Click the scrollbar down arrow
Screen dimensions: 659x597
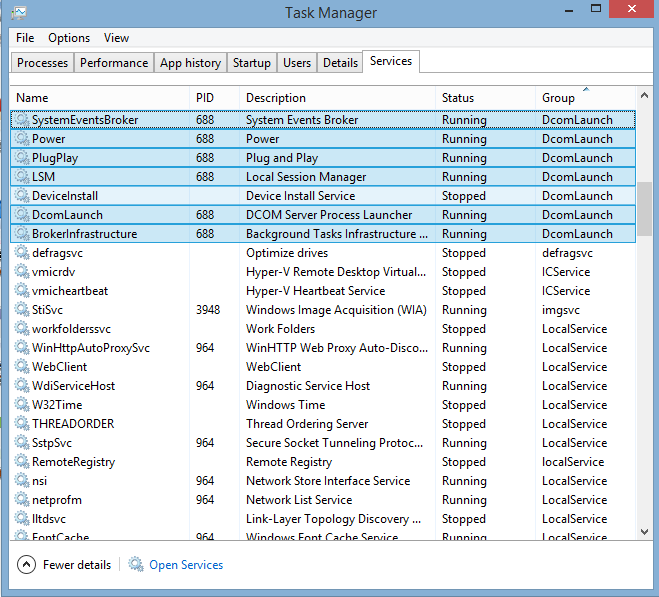644,532
